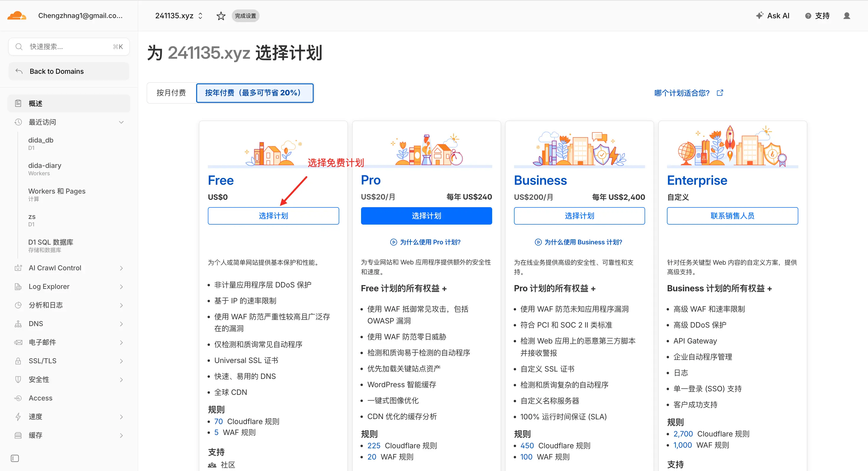Open the 概述 overview page

(35, 103)
